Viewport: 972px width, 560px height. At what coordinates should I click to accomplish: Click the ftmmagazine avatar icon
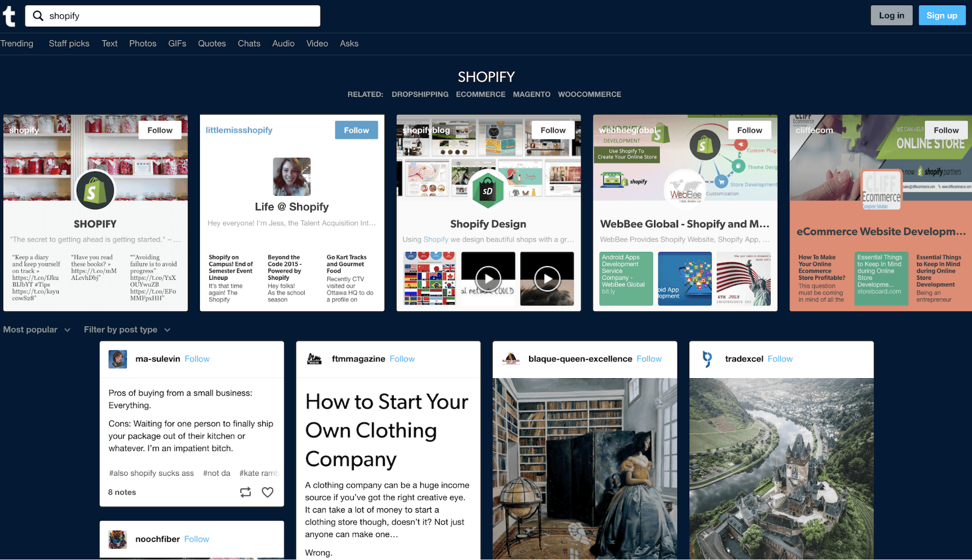(x=314, y=359)
